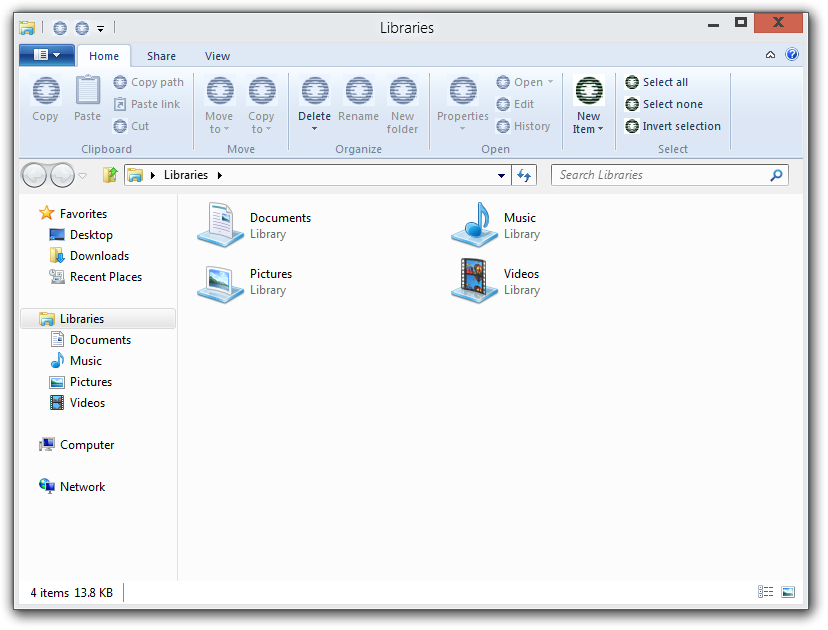Screen dimensions: 828x630
Task: Switch to the View tab
Action: tap(217, 56)
